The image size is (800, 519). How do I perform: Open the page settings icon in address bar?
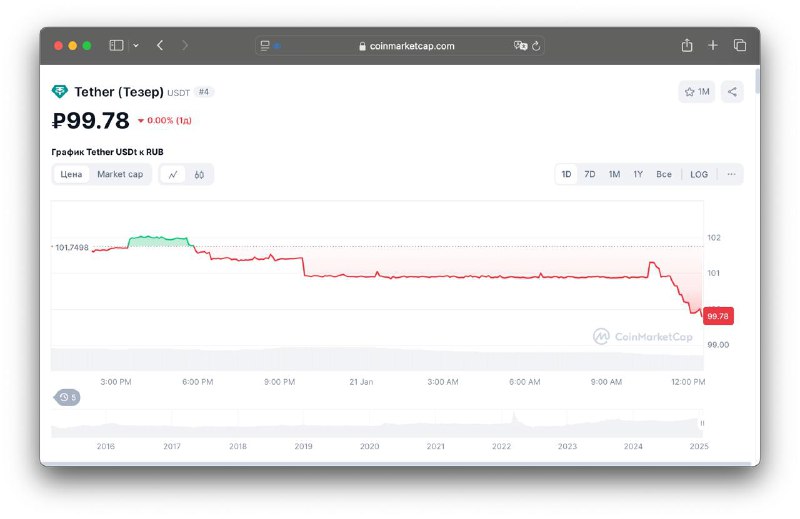265,46
